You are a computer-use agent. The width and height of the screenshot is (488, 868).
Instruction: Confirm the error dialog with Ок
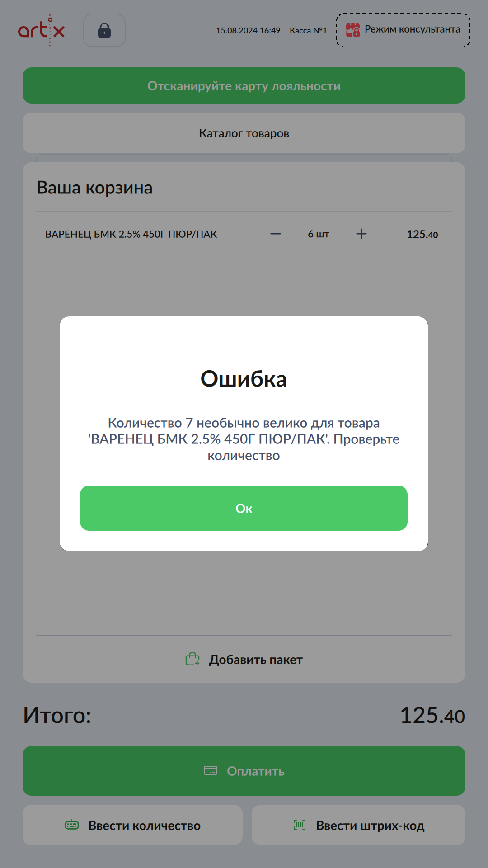pos(244,508)
